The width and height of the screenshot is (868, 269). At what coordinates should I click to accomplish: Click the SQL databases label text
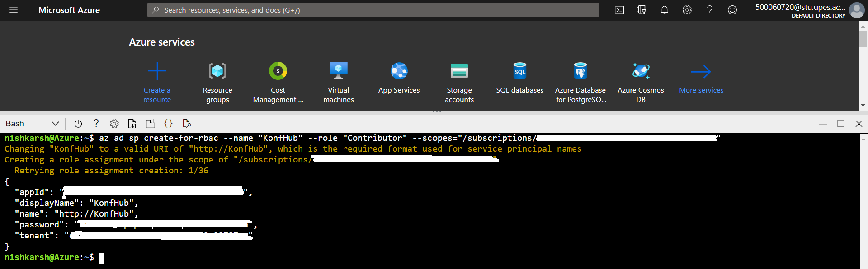pos(520,90)
